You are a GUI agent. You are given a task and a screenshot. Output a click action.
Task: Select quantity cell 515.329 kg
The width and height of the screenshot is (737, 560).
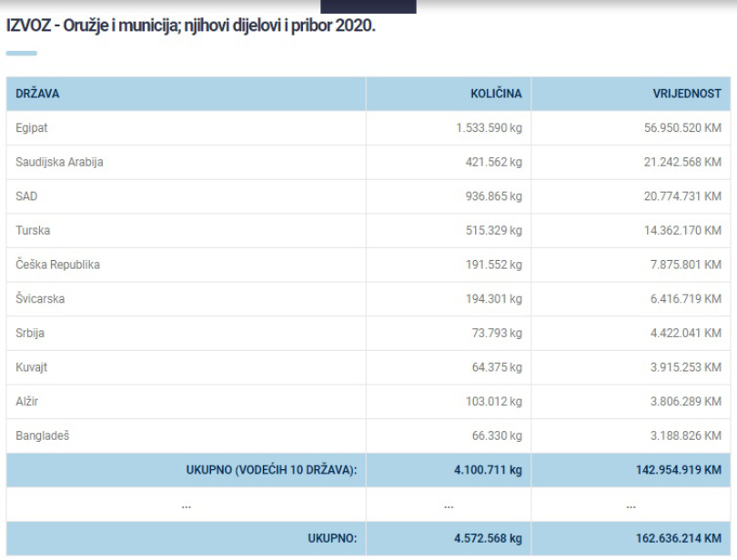[x=449, y=231]
